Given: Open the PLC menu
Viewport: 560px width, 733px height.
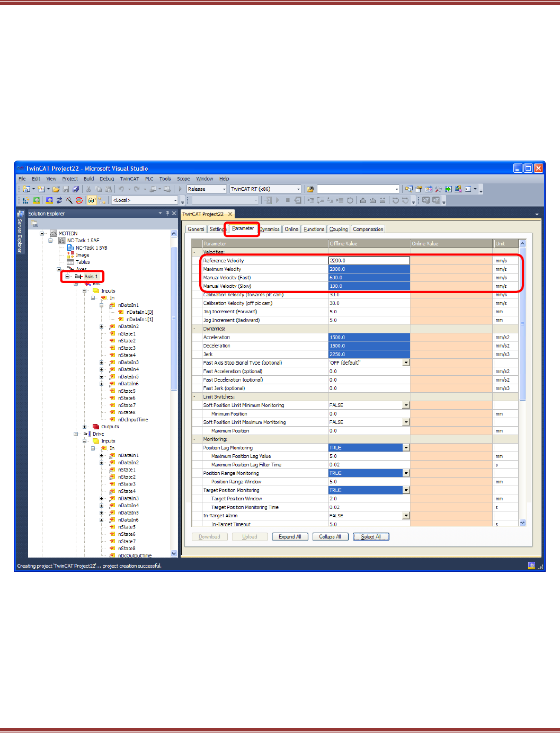Looking at the screenshot, I should pos(149,179).
